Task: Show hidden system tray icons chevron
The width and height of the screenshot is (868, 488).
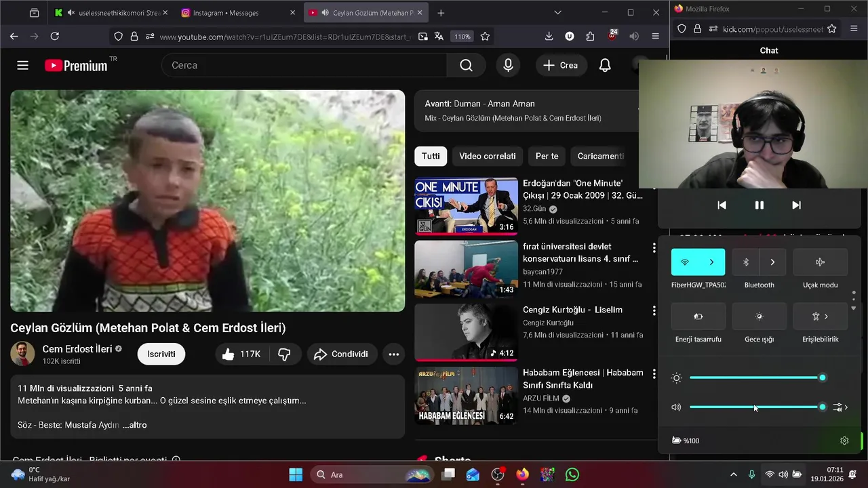Action: tap(733, 474)
